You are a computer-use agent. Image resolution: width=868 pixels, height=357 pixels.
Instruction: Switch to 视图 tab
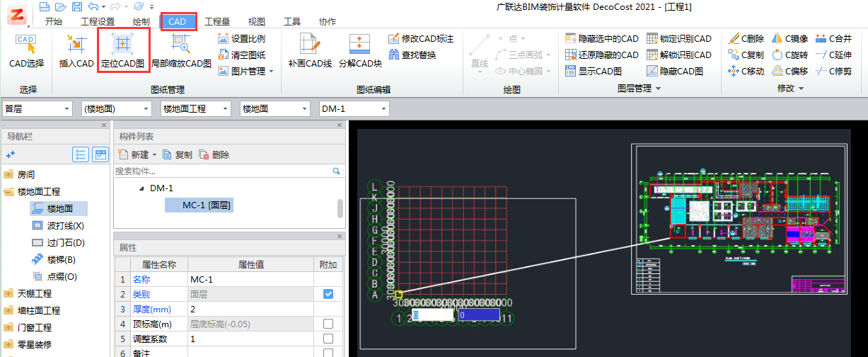point(257,22)
